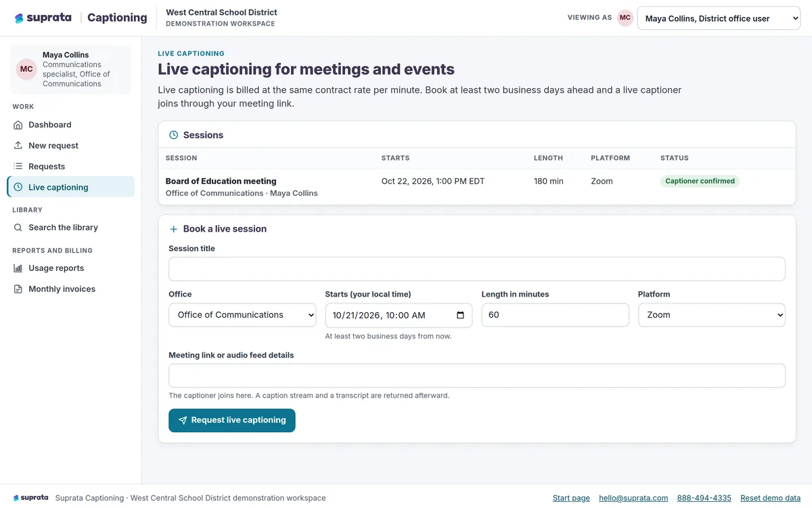
Task: Click the hello@suprata.com email link
Action: tap(633, 498)
